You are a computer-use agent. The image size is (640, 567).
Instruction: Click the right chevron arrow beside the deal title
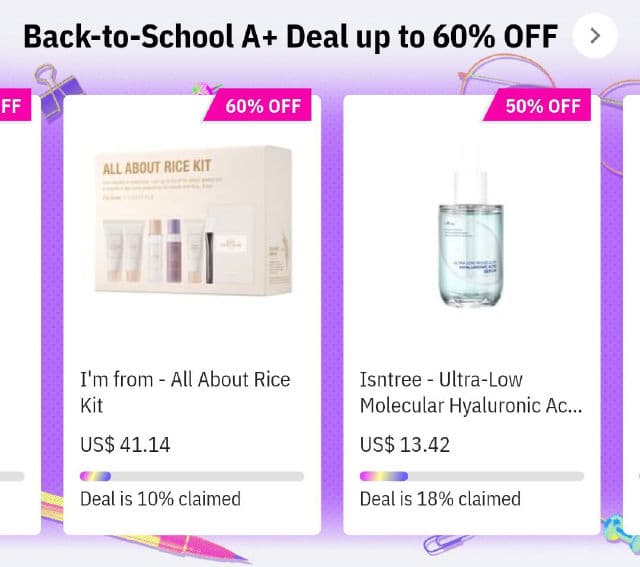(x=595, y=36)
